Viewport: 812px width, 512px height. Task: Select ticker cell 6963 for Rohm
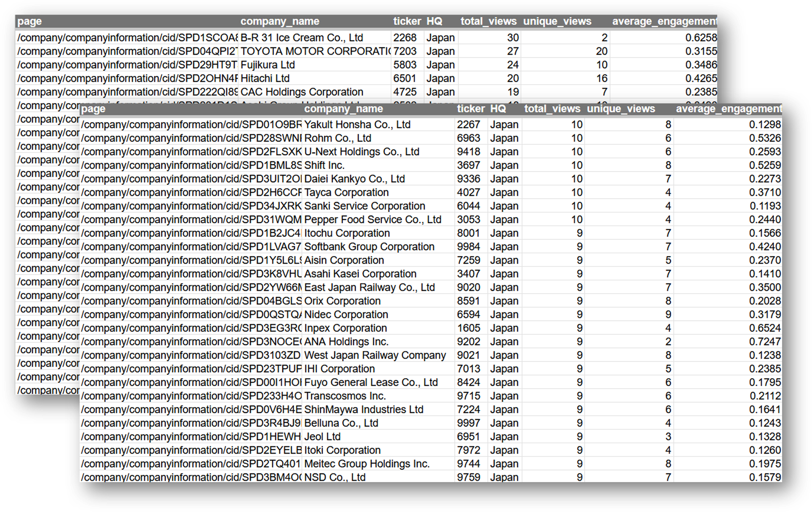pos(469,138)
